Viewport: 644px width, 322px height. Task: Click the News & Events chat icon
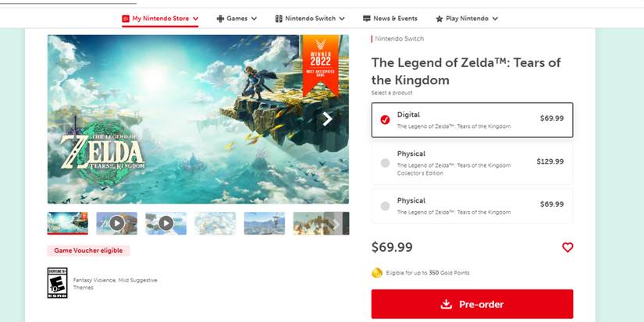pos(367,19)
